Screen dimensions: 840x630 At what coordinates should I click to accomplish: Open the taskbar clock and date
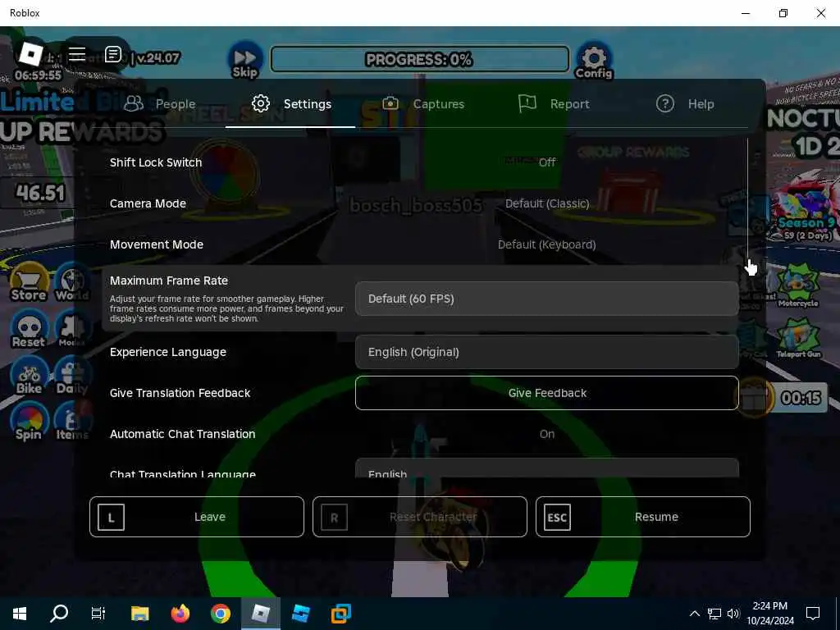[x=769, y=614]
